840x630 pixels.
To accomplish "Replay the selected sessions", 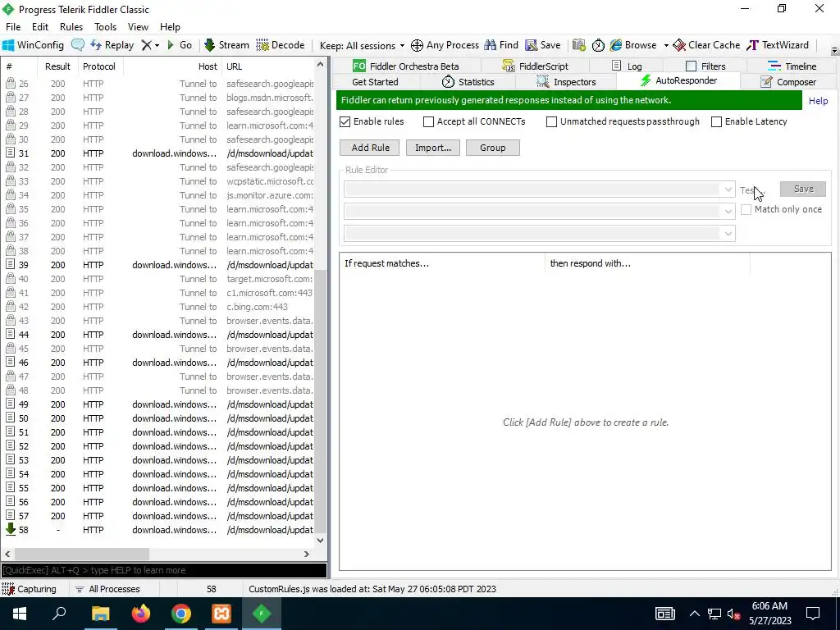I will [112, 45].
